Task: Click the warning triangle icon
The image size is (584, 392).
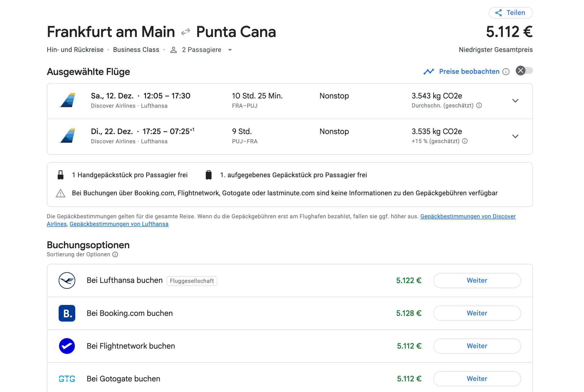Action: click(61, 193)
